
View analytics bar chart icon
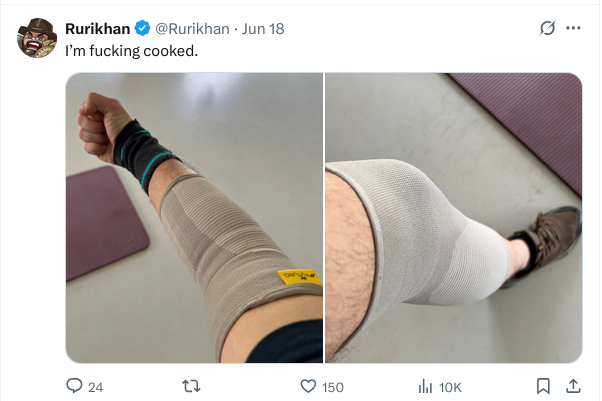(425, 386)
